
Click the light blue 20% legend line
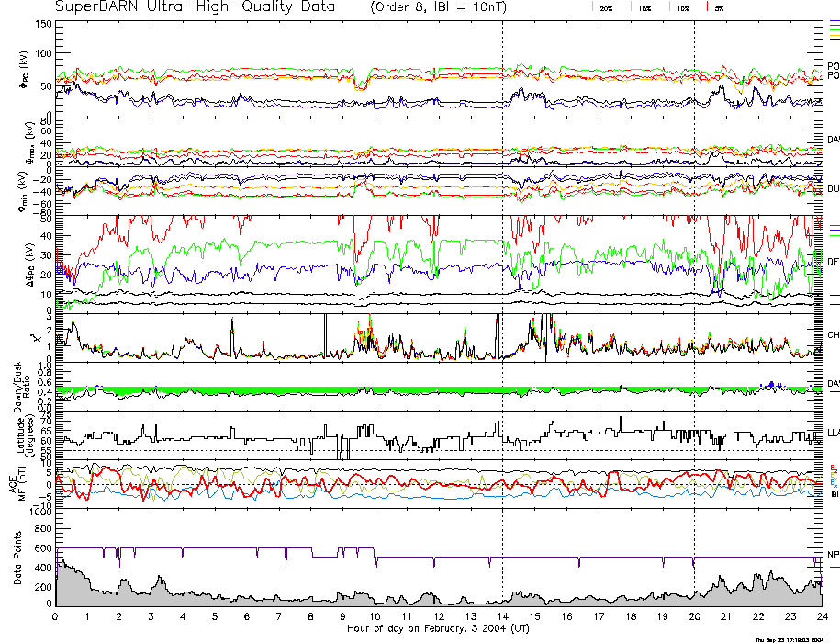[592, 7]
